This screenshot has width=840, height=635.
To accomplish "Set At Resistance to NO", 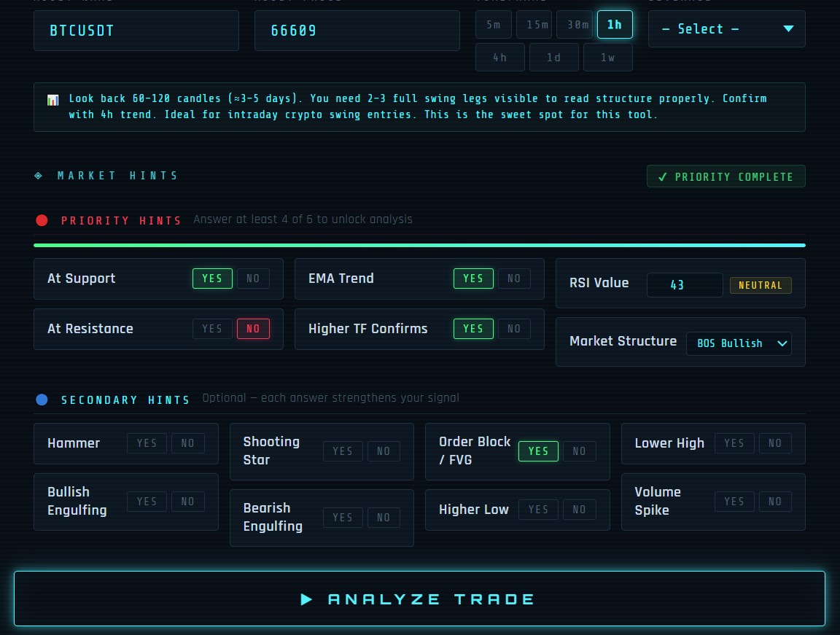I will 253,329.
